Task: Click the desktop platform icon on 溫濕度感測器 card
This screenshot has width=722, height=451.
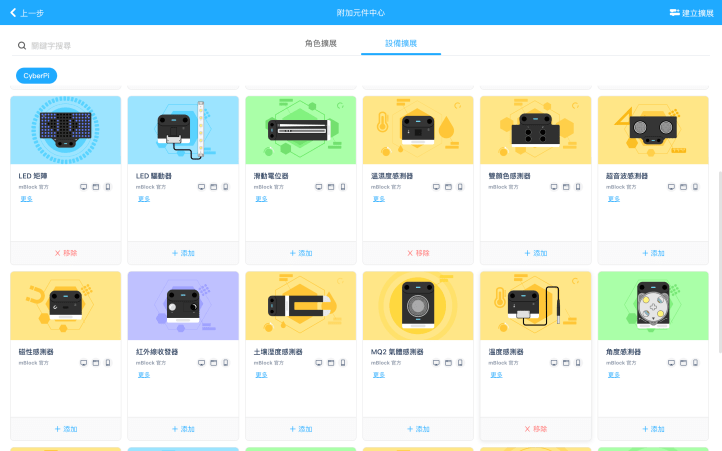Action: click(x=436, y=187)
